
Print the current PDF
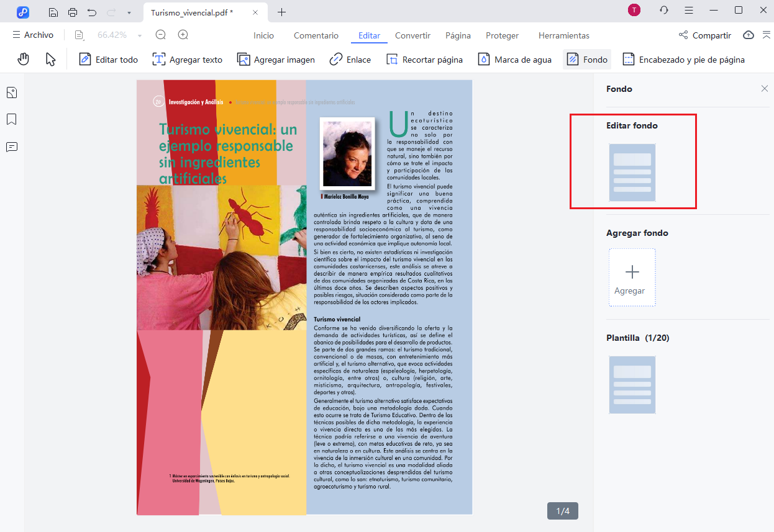[73, 12]
